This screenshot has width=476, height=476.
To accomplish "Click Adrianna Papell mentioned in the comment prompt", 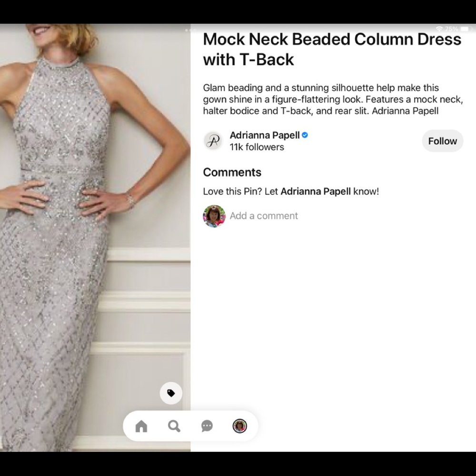I will 316,191.
